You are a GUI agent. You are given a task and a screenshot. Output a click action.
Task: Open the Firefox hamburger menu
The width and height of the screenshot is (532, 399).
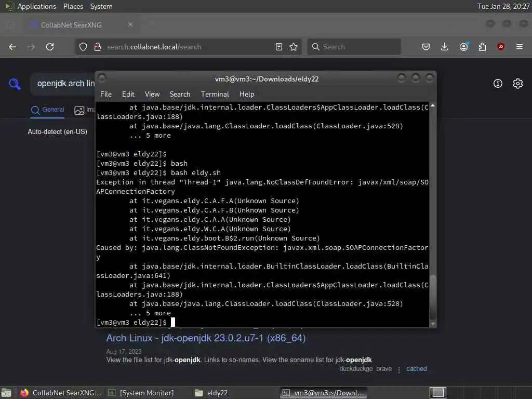tap(520, 47)
